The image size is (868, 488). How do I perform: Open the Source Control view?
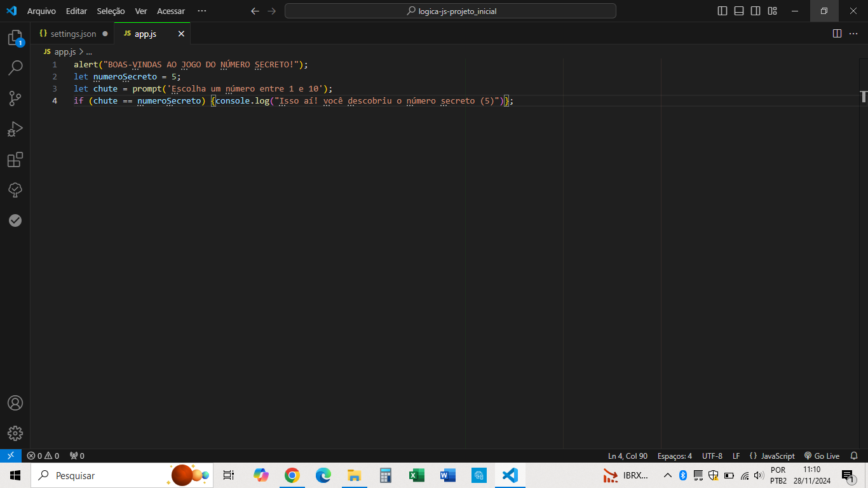pos(15,98)
